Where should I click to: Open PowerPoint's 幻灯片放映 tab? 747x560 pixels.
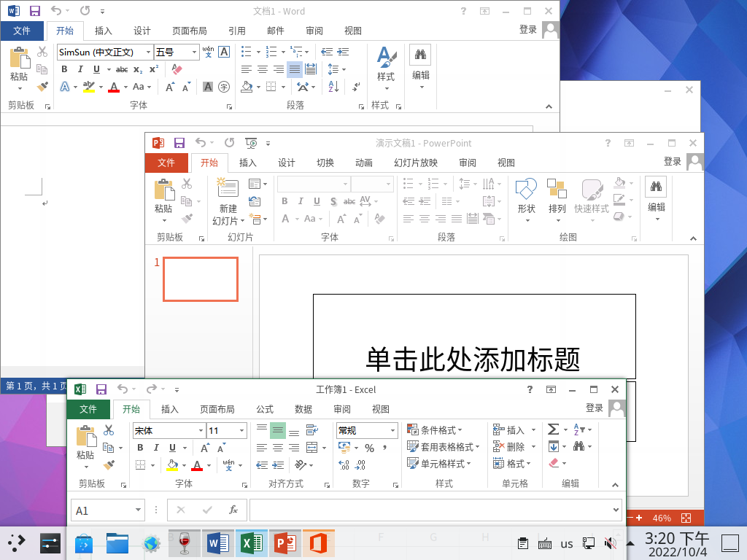(415, 163)
